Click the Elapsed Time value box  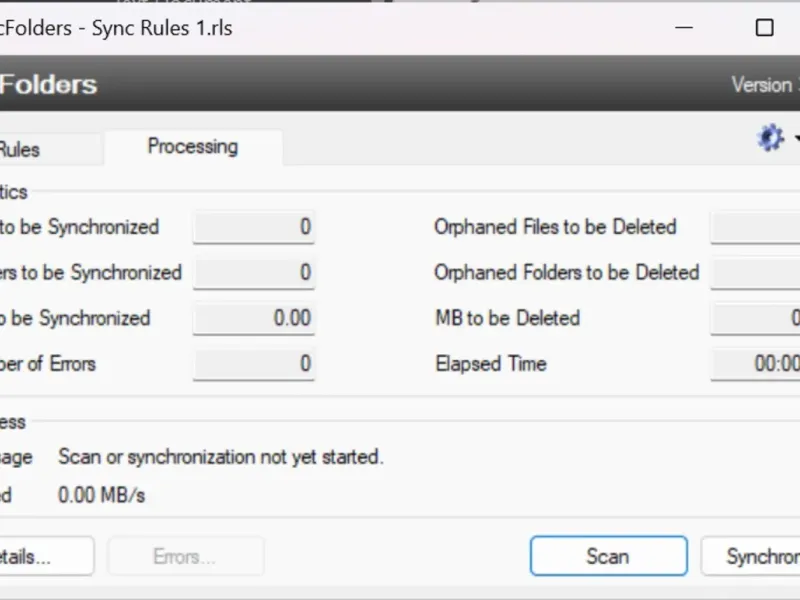tap(756, 365)
